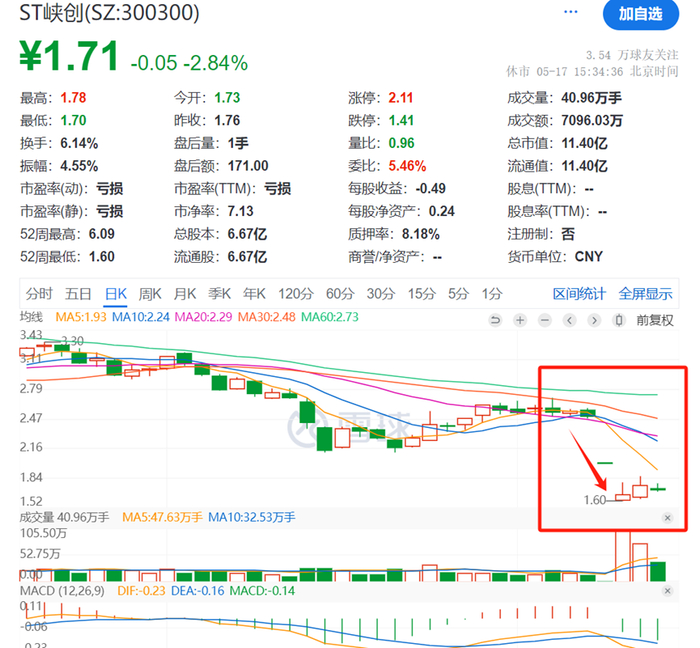The width and height of the screenshot is (700, 648).
Task: Switch to the 季K chart tab
Action: point(219,294)
